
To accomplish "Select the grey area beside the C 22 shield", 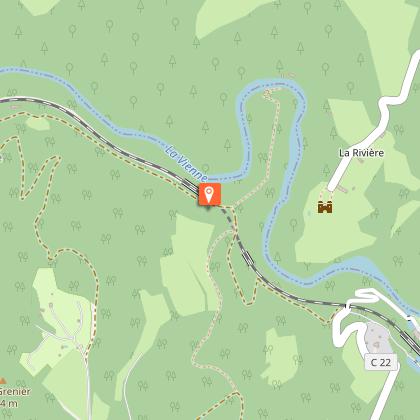I will tap(378, 337).
